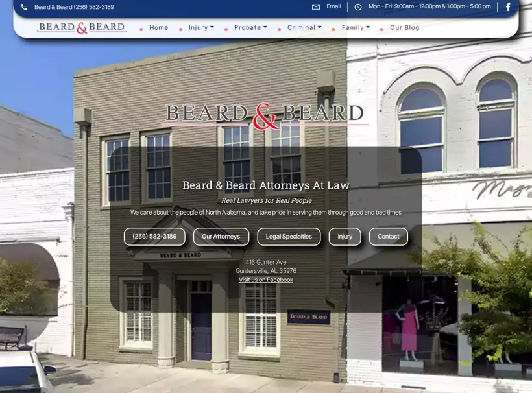Screen dimensions: 532x393
Task: Click the phone icon in top bar
Action: (24, 6)
